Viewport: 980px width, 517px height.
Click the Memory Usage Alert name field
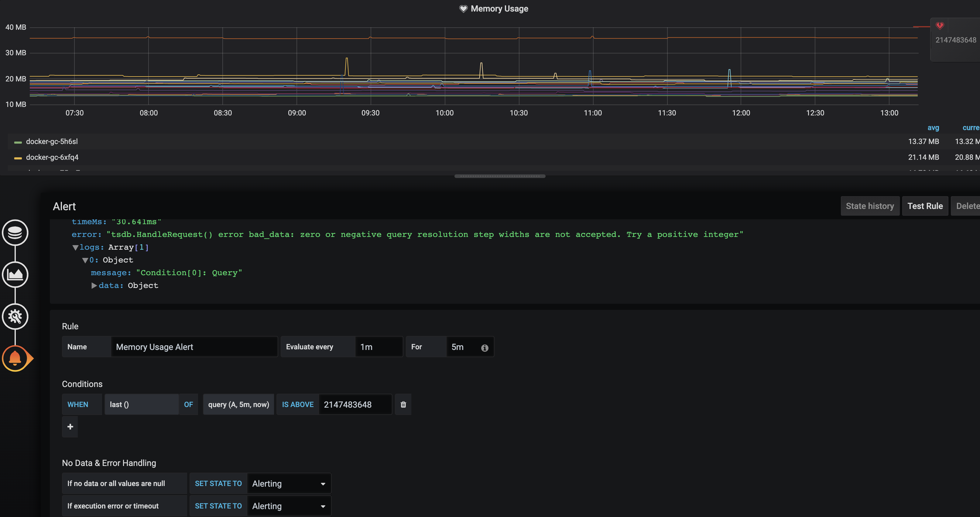tap(194, 347)
